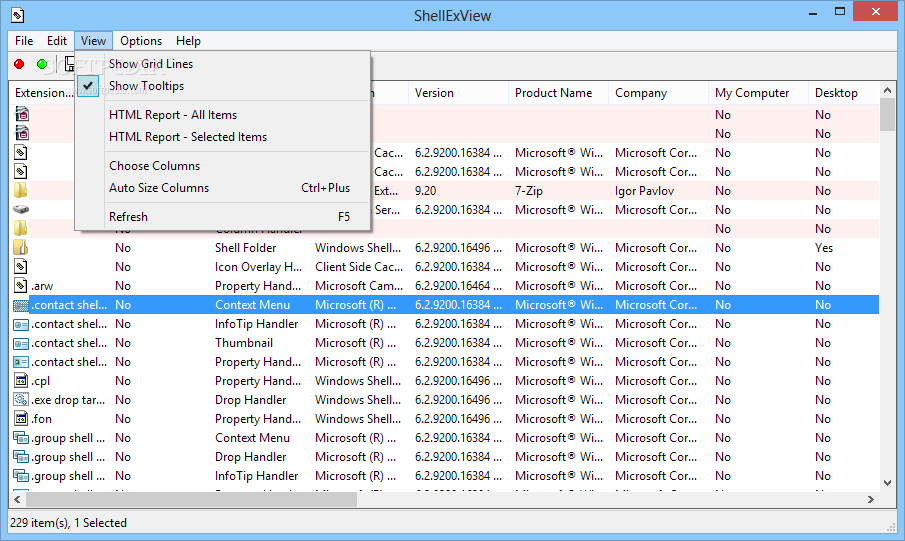Click the .group shell InfoTip Handler row icon

tap(21, 476)
